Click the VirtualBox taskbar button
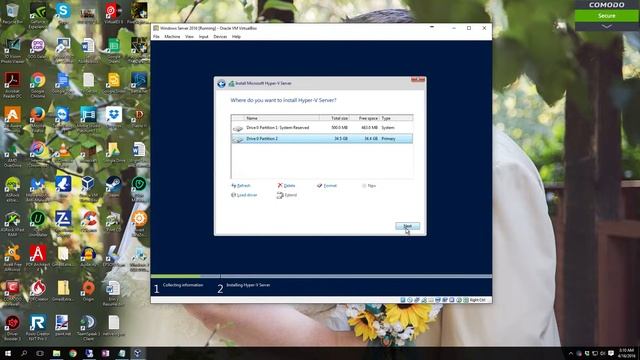This screenshot has width=640, height=360. (138, 353)
